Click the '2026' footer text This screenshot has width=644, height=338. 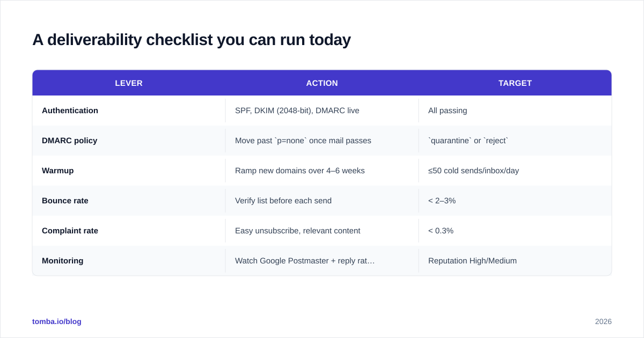point(603,321)
